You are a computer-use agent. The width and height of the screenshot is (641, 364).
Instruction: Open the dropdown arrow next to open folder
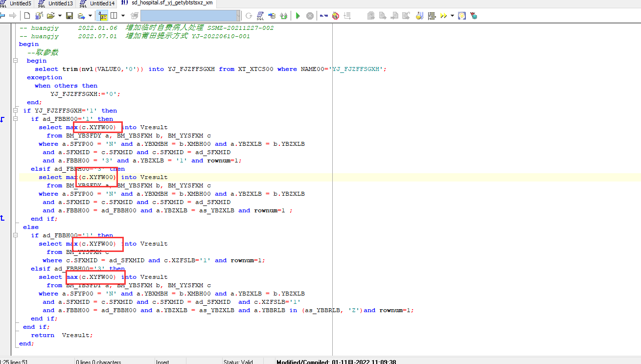[x=60, y=16]
